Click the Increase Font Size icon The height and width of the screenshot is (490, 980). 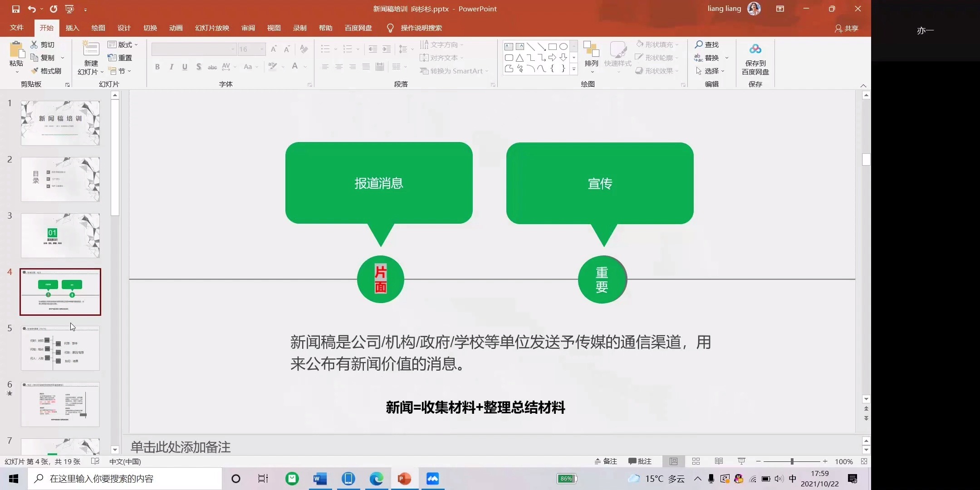[274, 49]
